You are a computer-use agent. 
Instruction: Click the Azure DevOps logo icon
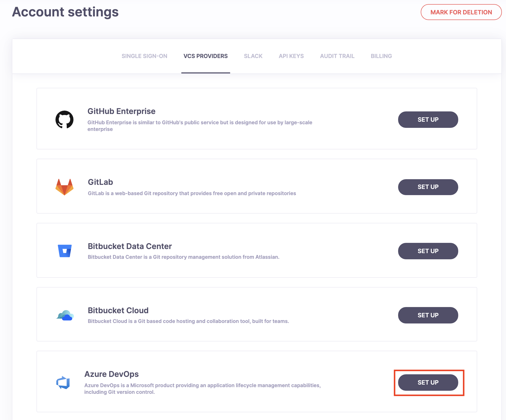63,383
